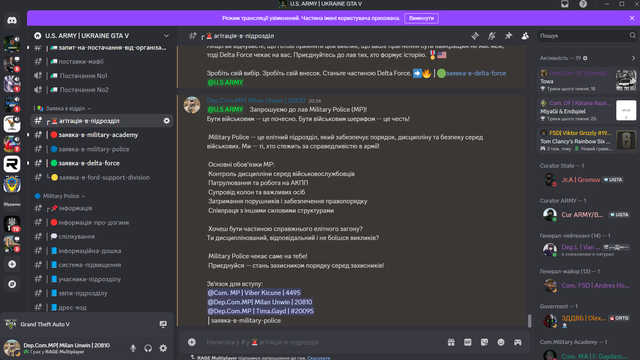
Task: Open channel інформаційна-дошка
Action: (x=102, y=251)
